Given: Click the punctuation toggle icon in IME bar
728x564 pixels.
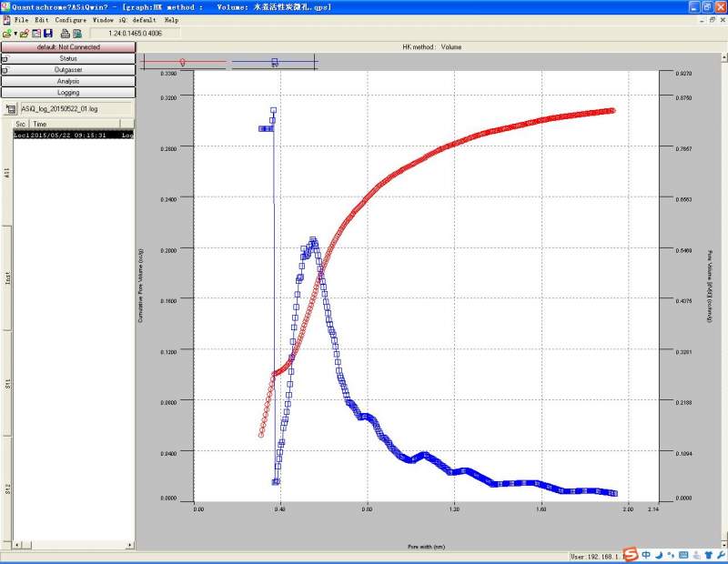Looking at the screenshot, I should 671,555.
